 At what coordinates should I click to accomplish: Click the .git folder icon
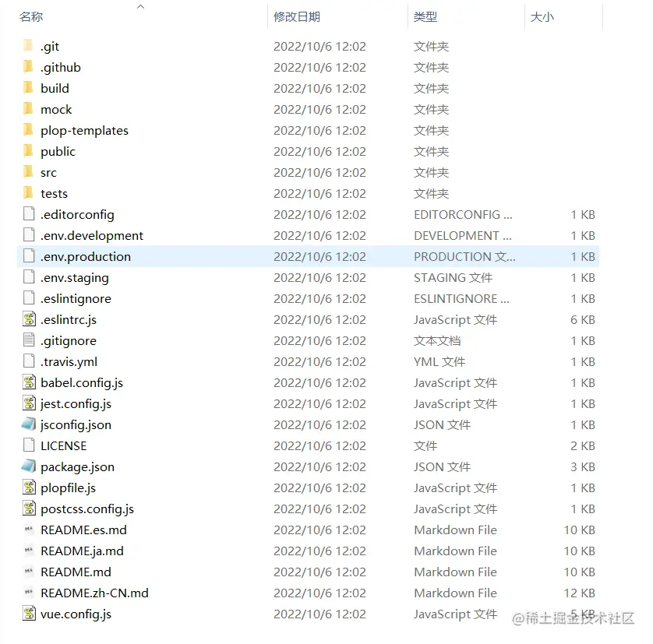(28, 45)
